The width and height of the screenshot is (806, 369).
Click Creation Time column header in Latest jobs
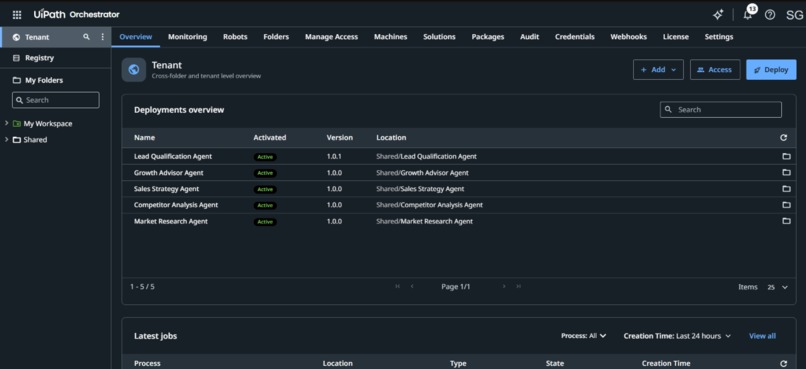click(x=666, y=363)
